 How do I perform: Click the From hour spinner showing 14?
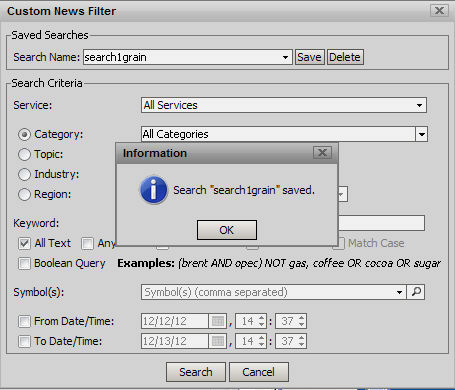pyautogui.click(x=251, y=321)
